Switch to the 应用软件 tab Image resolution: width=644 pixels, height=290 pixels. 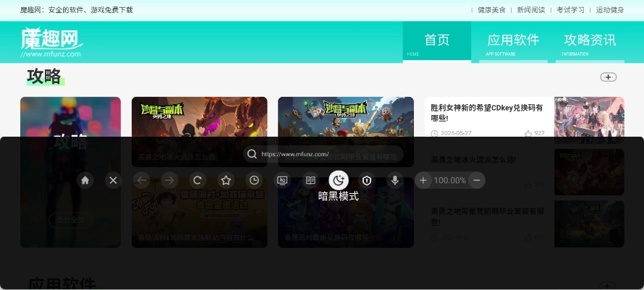coord(513,41)
